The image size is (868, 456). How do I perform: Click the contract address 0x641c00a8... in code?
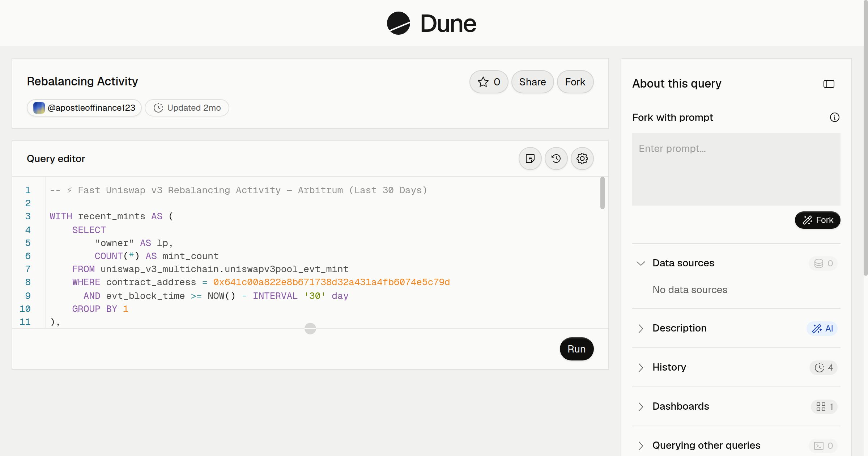332,282
